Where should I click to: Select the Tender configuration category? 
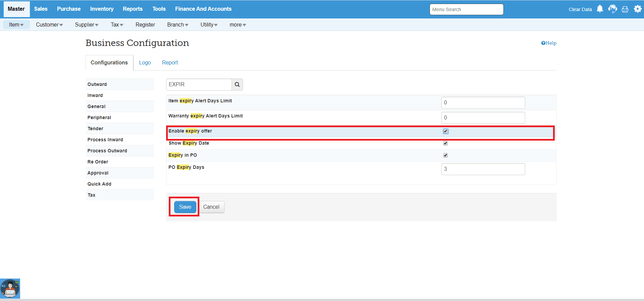click(120, 129)
